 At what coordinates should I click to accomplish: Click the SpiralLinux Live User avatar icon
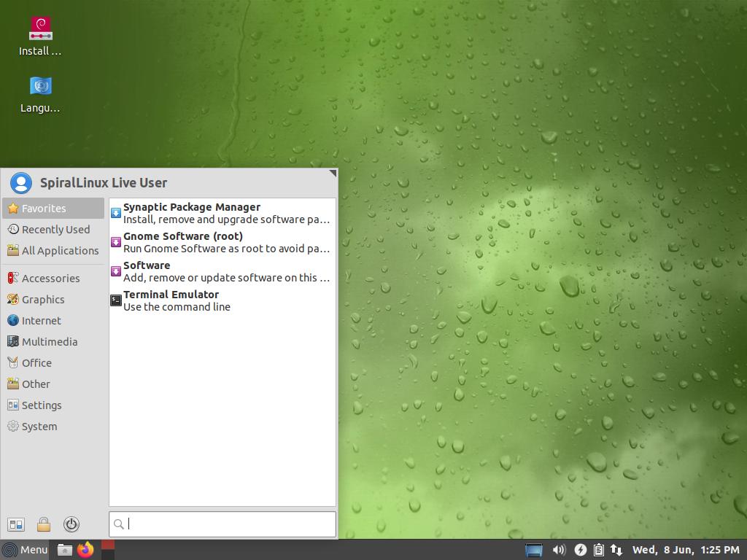[21, 183]
